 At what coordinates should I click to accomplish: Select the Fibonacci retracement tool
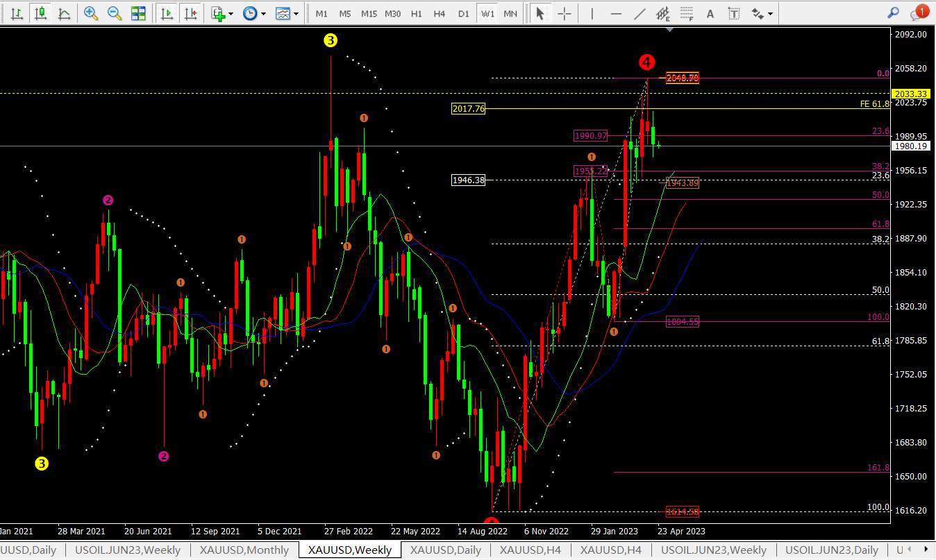coord(687,13)
